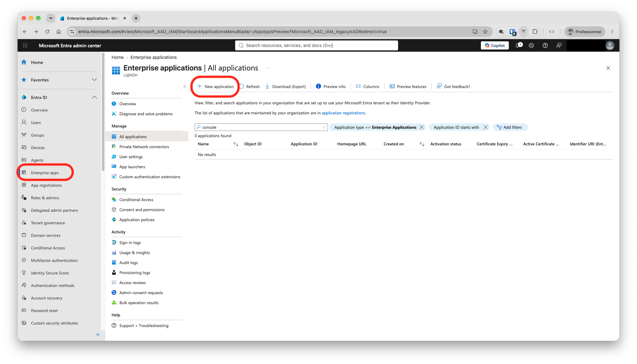This screenshot has width=637, height=364.
Task: Open the application registrations link
Action: (x=343, y=113)
